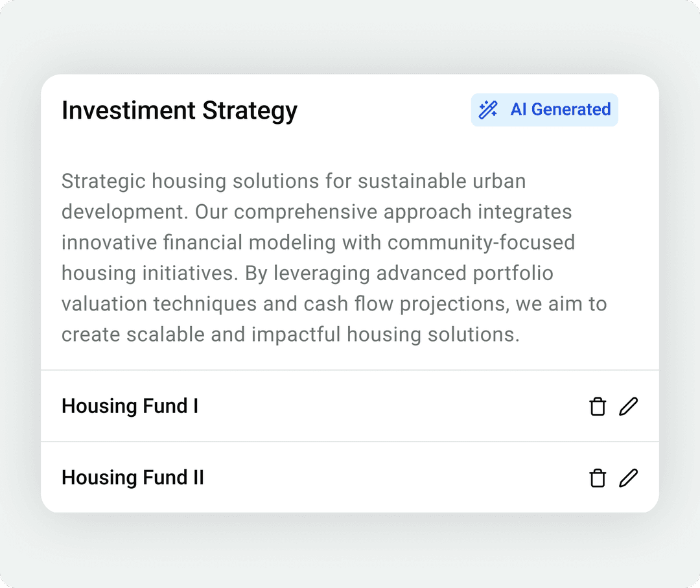Click the delete icon next to the edit pencil
This screenshot has height=588, width=700.
tap(597, 406)
